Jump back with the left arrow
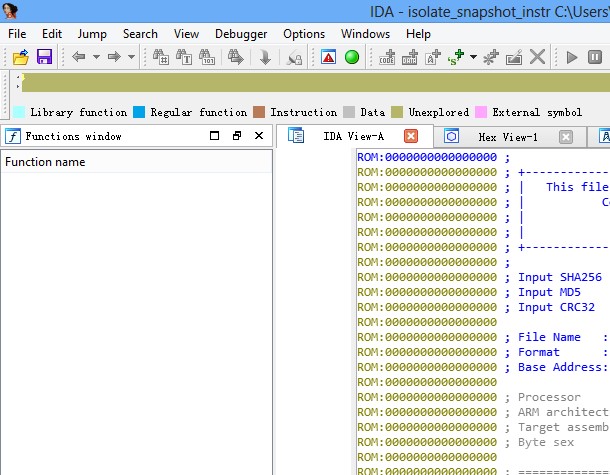The image size is (610, 475). (x=79, y=57)
